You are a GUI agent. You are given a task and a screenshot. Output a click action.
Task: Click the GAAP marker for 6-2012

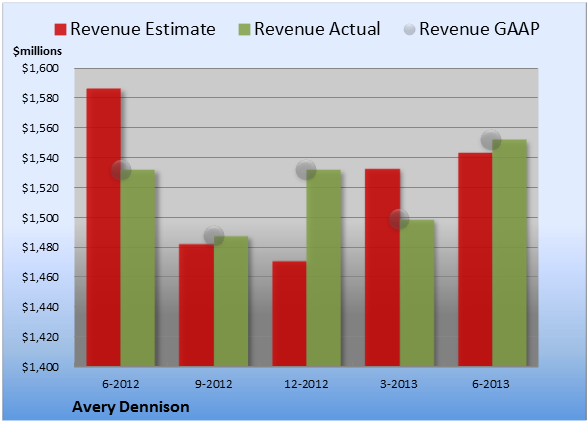pyautogui.click(x=121, y=170)
